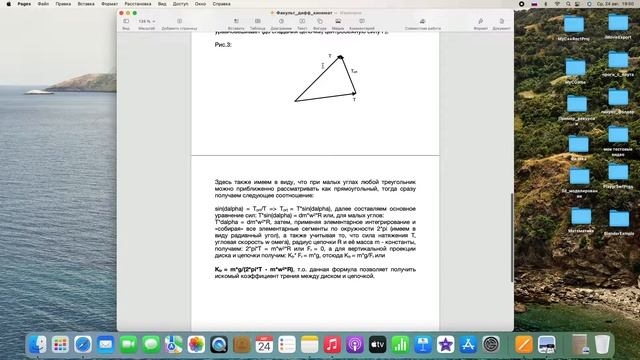This screenshot has height=360, width=640.
Task: Open the Вид menu in menu bar
Action: coord(162,4)
